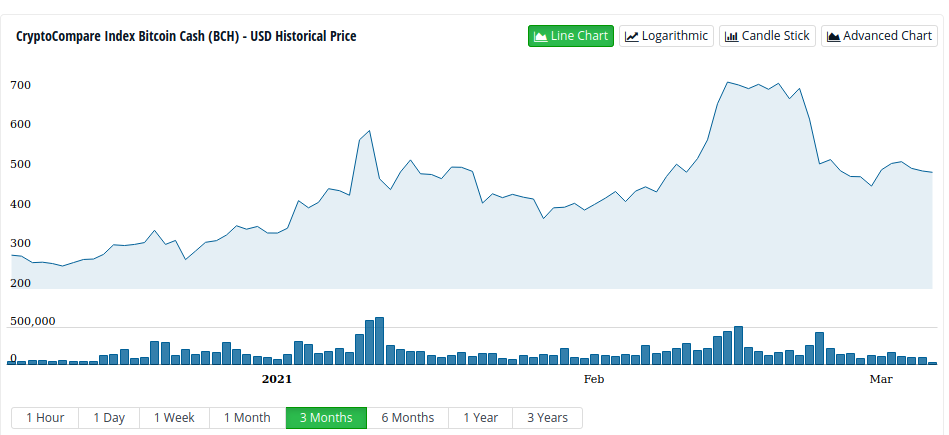Viewport: 949px width, 435px height.
Task: Select the 1 Month time range
Action: pos(248,417)
